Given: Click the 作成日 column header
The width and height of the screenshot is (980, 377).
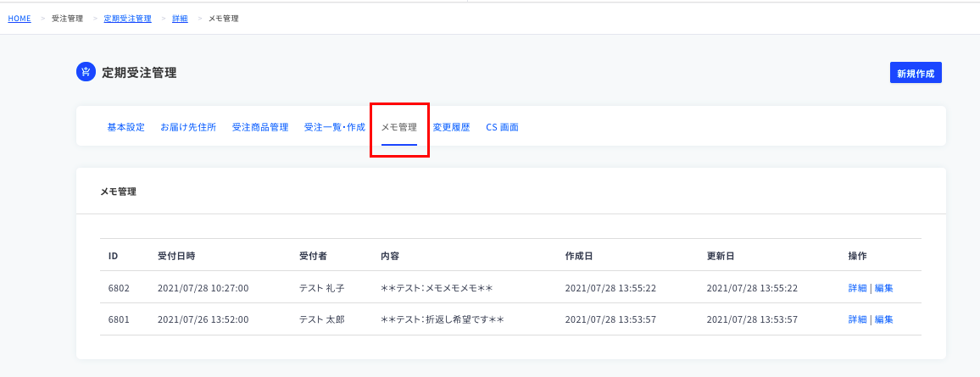Looking at the screenshot, I should (x=579, y=256).
